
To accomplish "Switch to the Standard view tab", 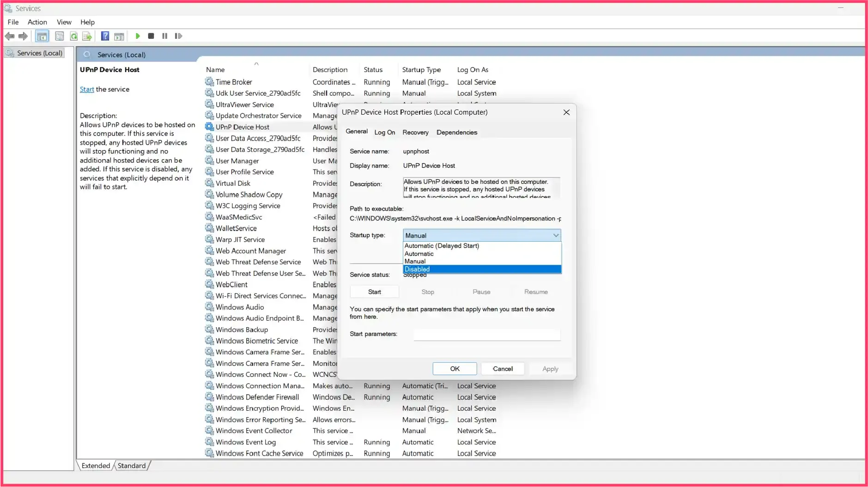I will tap(132, 465).
